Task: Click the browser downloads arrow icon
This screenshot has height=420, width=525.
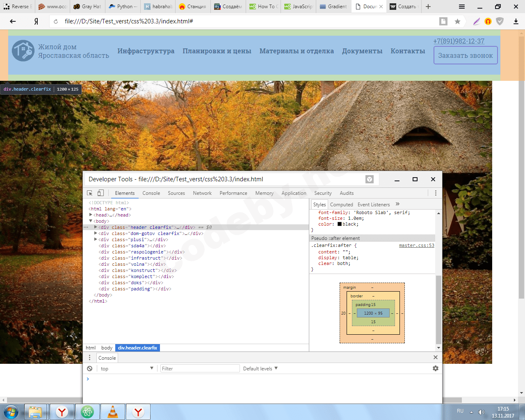Action: (x=516, y=21)
